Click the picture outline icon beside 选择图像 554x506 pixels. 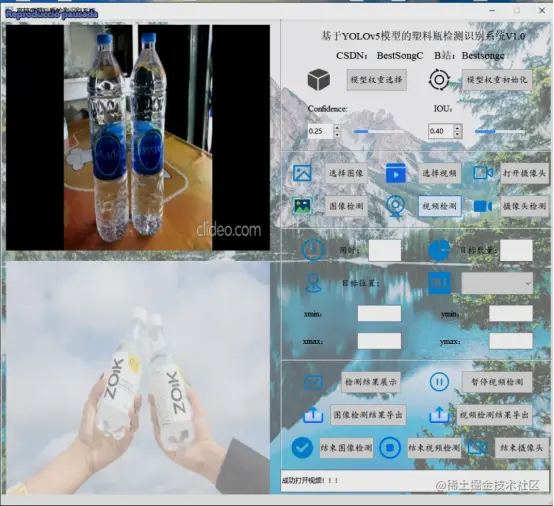[302, 173]
